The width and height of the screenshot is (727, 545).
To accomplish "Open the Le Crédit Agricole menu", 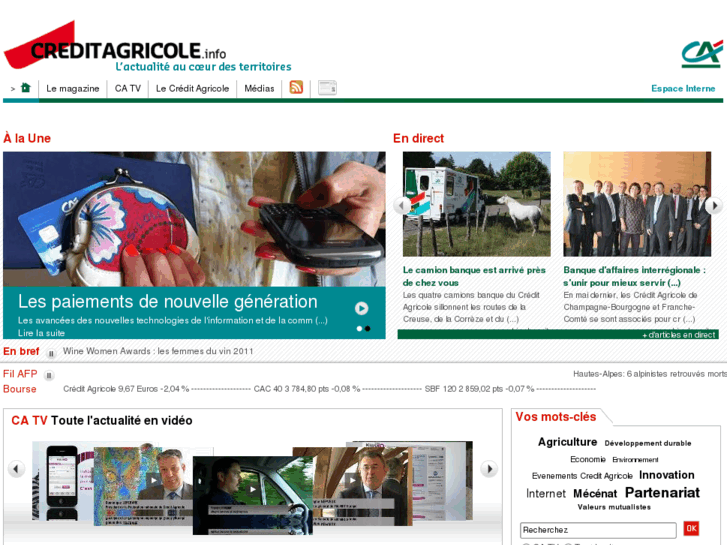I will (x=192, y=89).
